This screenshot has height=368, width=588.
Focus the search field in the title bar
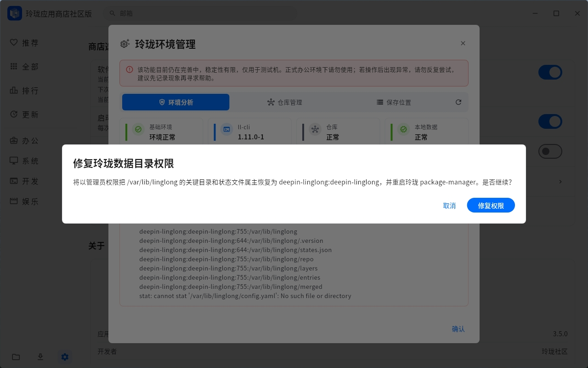click(201, 14)
